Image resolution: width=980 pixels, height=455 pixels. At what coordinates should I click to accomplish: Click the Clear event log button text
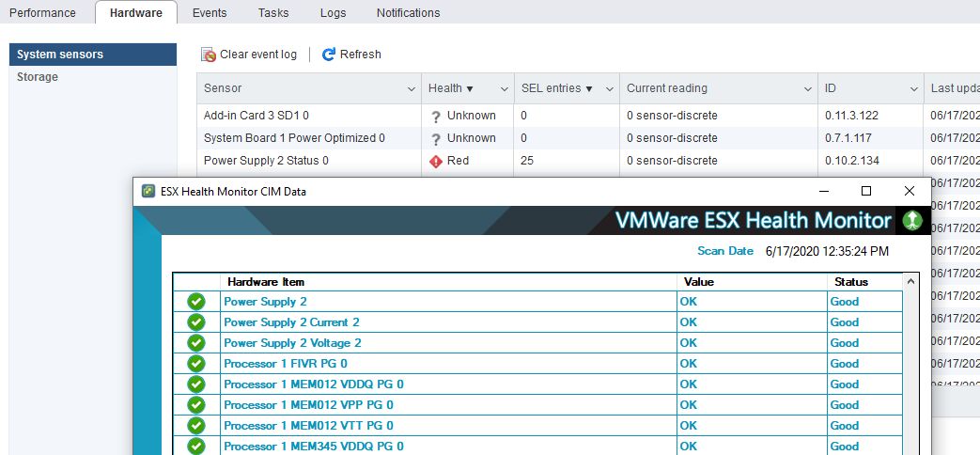[x=258, y=55]
